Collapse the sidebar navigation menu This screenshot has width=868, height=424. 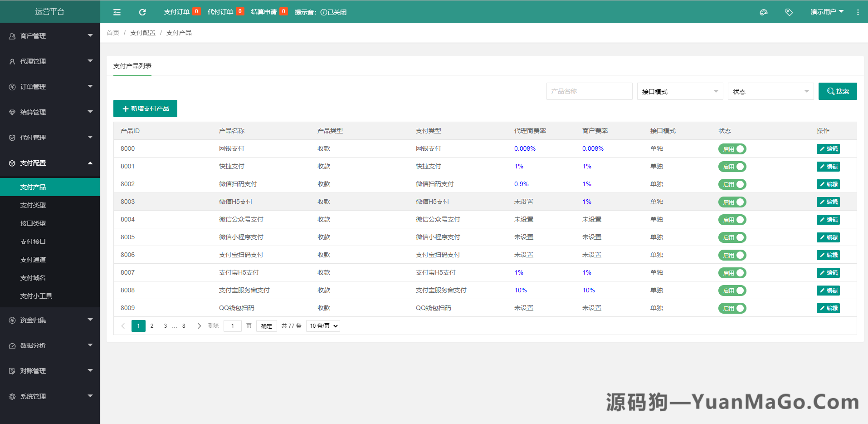tap(117, 12)
